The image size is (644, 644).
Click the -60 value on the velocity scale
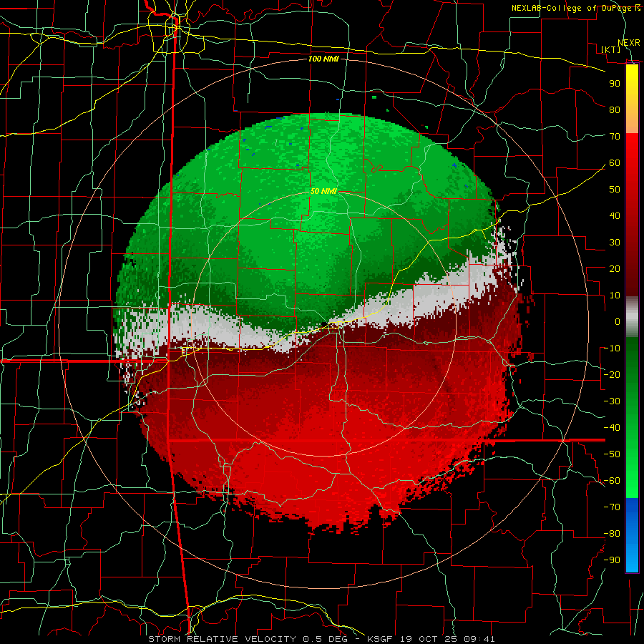(612, 481)
